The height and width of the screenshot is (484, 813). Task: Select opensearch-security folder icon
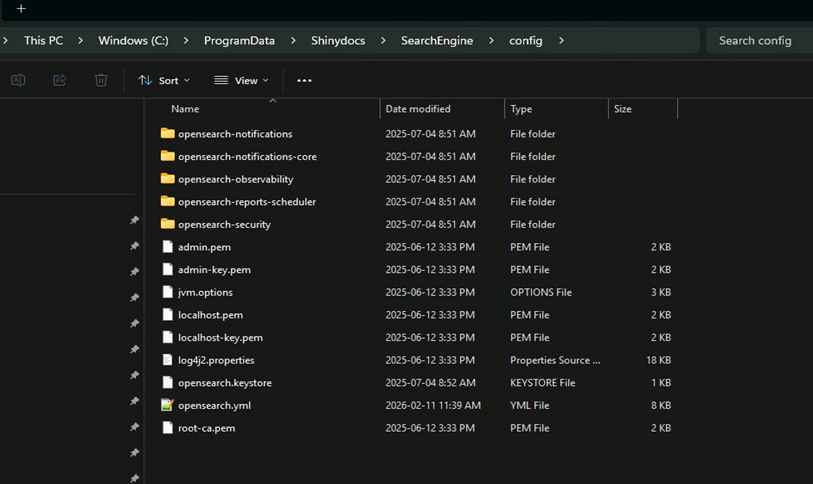pos(167,224)
